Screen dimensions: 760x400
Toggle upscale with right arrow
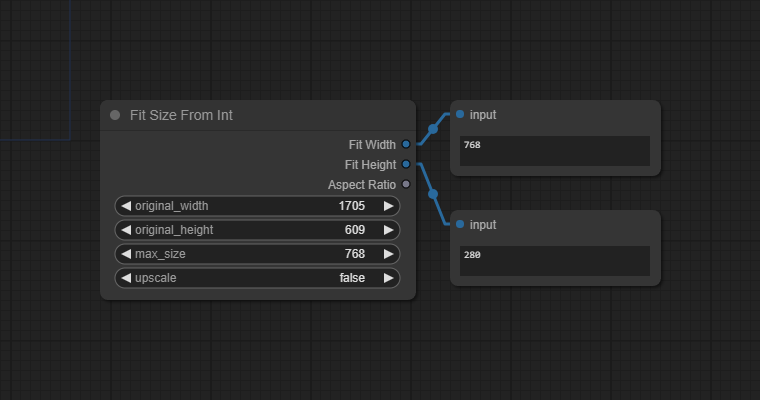pyautogui.click(x=388, y=278)
